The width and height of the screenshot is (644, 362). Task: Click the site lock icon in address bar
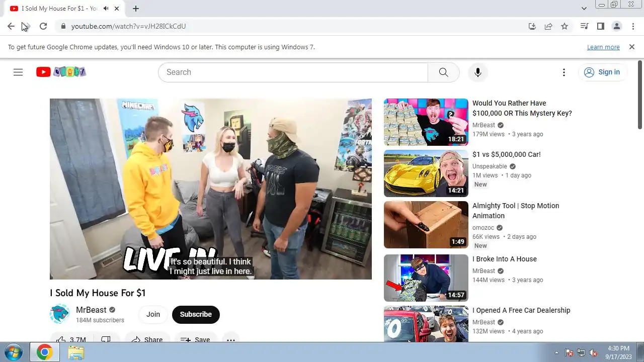[x=63, y=26]
